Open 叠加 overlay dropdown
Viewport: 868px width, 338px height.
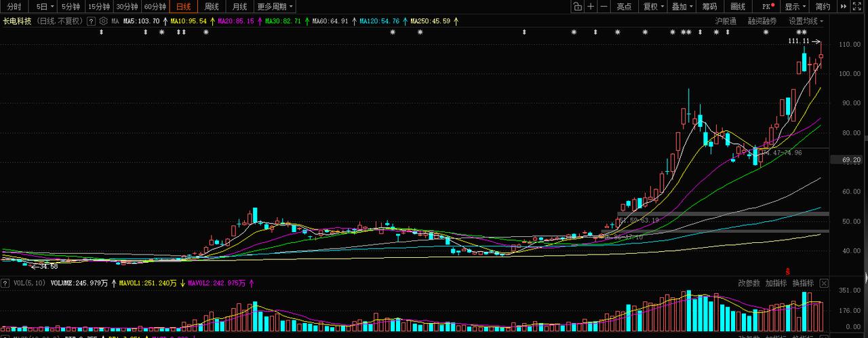pos(682,7)
